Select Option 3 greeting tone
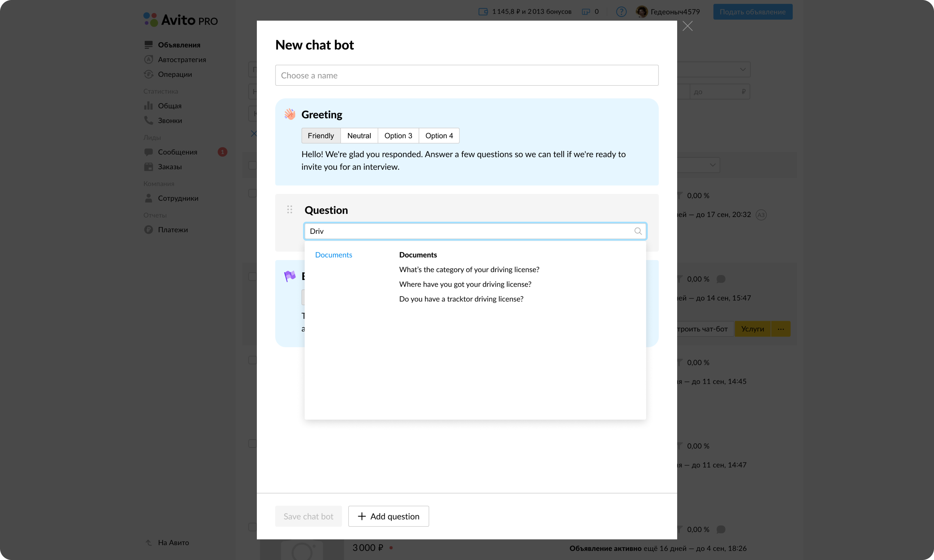 click(x=398, y=135)
